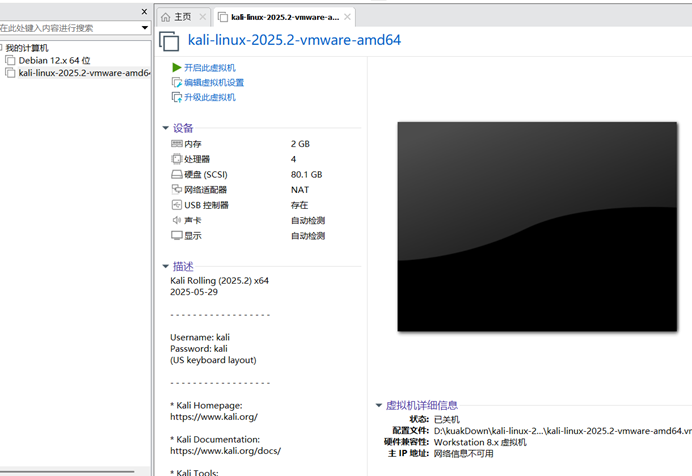Click the 2025-05-29 date text

point(194,292)
